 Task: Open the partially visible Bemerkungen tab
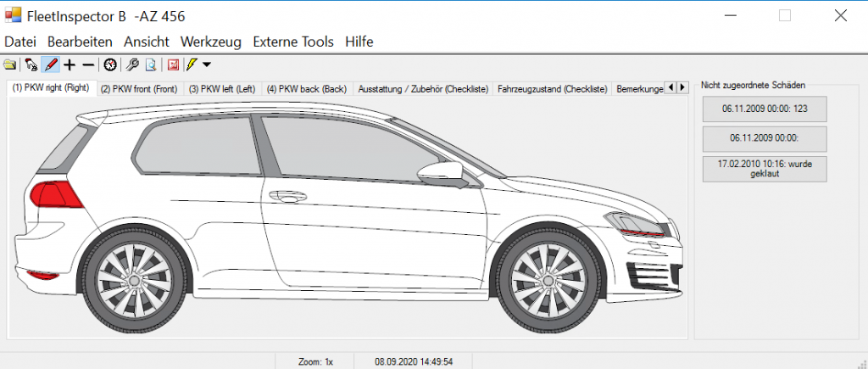click(x=637, y=89)
